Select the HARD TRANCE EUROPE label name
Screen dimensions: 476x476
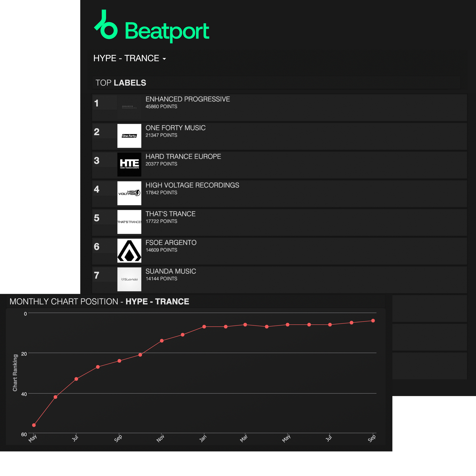click(183, 156)
